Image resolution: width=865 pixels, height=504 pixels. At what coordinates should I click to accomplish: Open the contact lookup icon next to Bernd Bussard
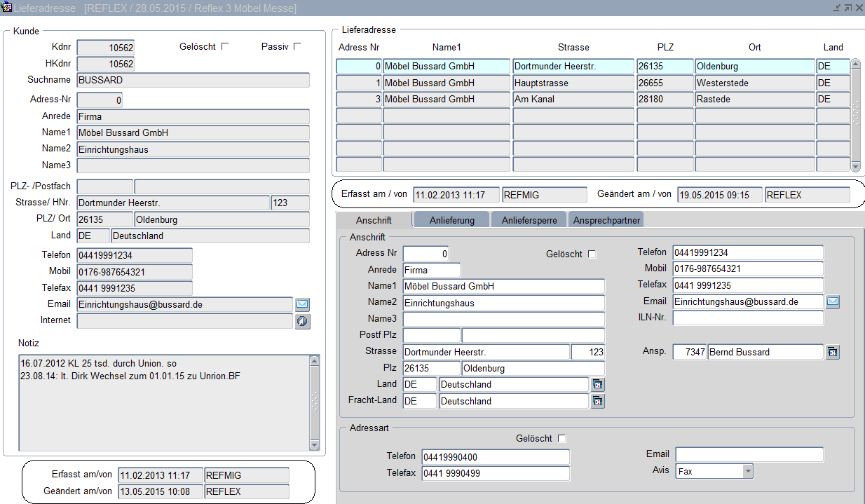click(x=832, y=353)
